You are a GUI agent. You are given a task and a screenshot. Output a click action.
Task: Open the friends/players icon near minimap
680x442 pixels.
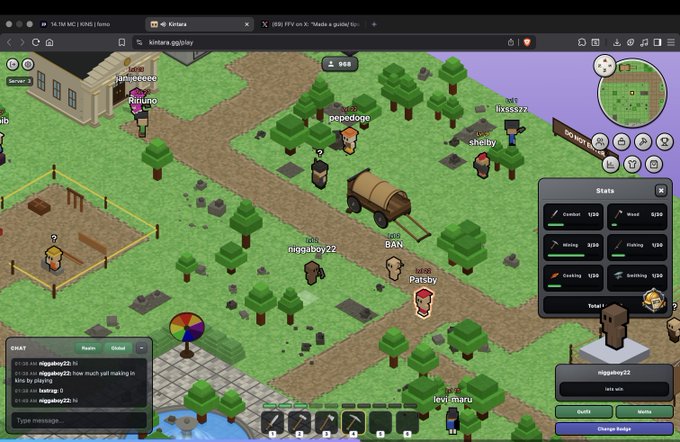(x=600, y=141)
